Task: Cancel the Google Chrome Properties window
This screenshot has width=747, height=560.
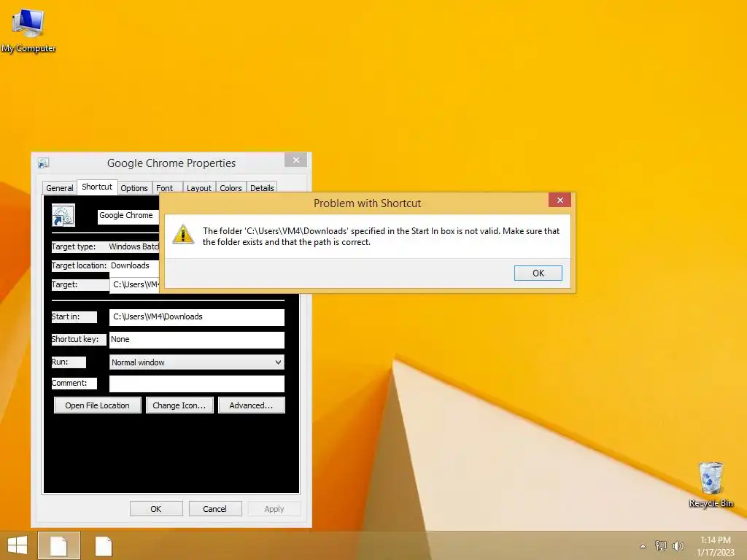Action: coord(215,508)
